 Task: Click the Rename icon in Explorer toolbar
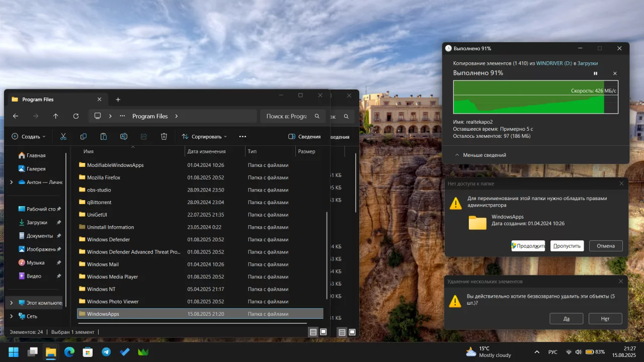pyautogui.click(x=124, y=136)
